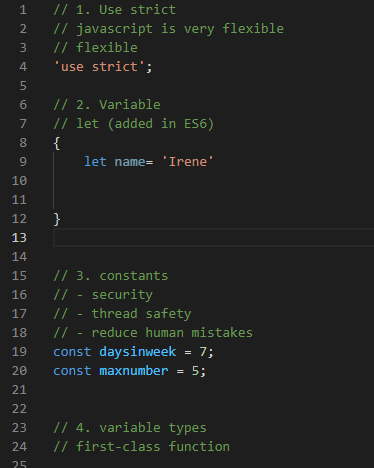Click comment 'let (added in ES6)'

click(145, 124)
